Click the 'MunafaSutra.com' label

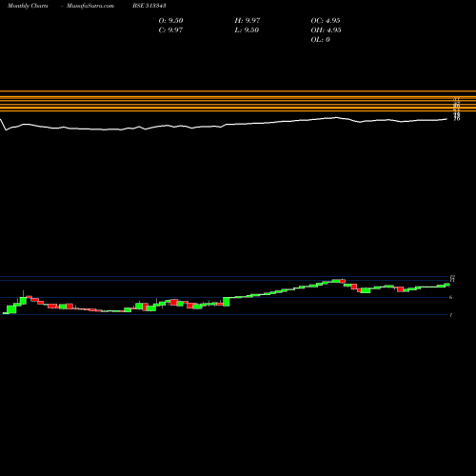coord(90,6)
